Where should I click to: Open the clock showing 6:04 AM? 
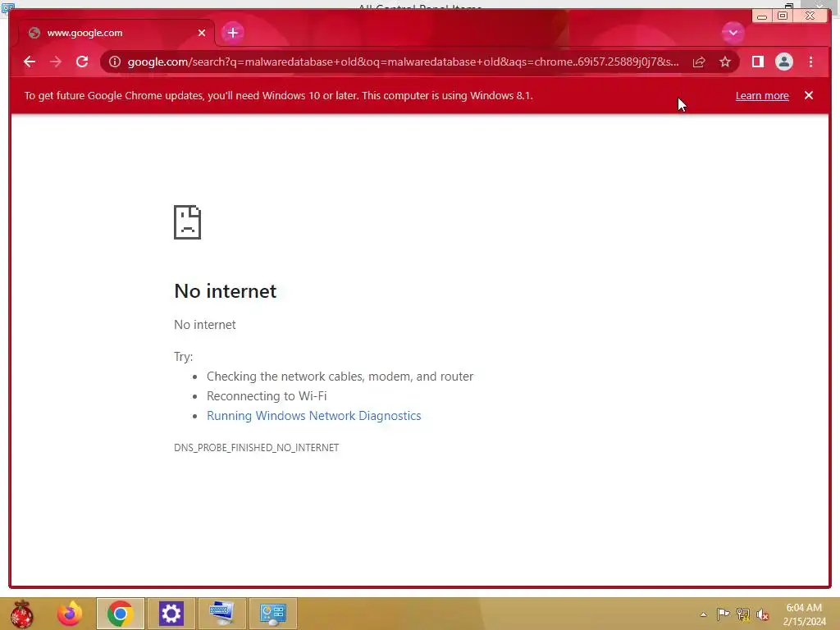(804, 614)
